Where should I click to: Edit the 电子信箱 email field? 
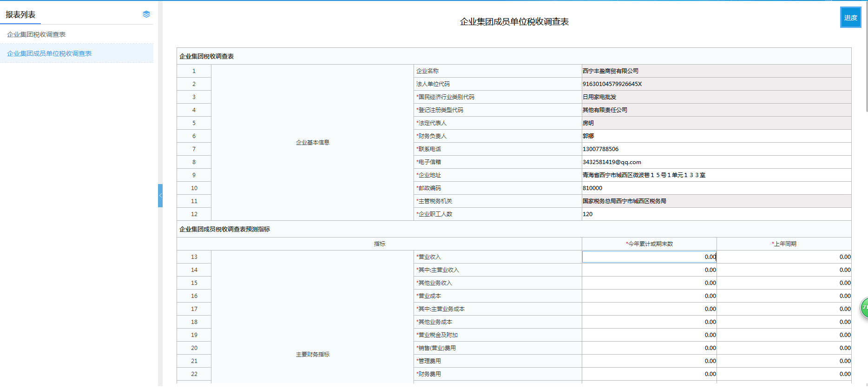pyautogui.click(x=716, y=162)
